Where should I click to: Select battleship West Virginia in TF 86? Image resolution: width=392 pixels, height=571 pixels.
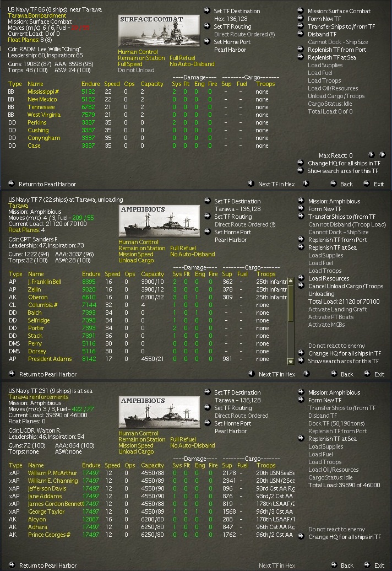click(44, 115)
